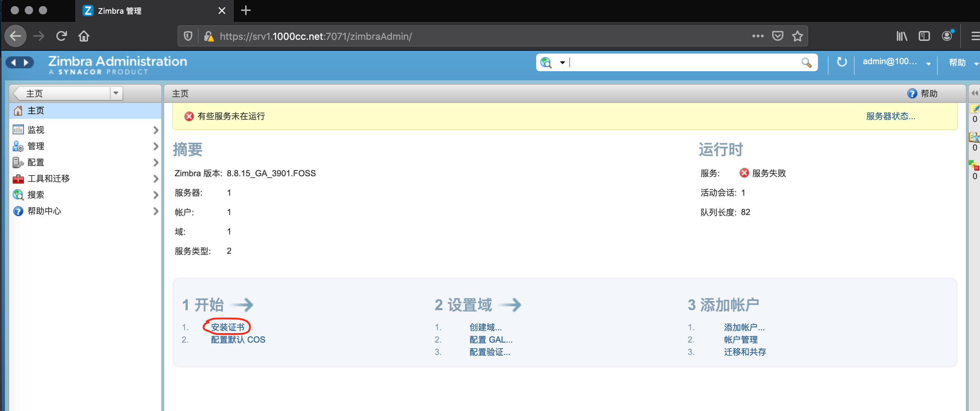Viewport: 980px width, 411px height.
Task: Open 监视 in the sidebar
Action: [x=36, y=130]
